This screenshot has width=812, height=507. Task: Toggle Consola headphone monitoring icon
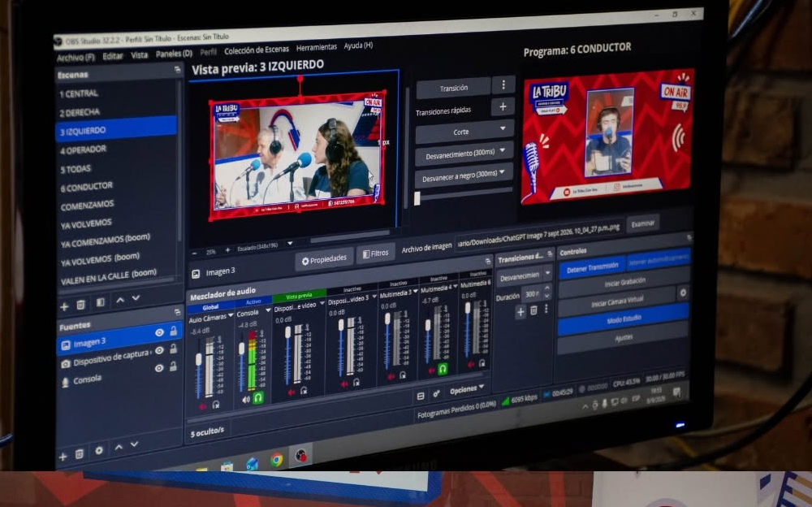258,397
